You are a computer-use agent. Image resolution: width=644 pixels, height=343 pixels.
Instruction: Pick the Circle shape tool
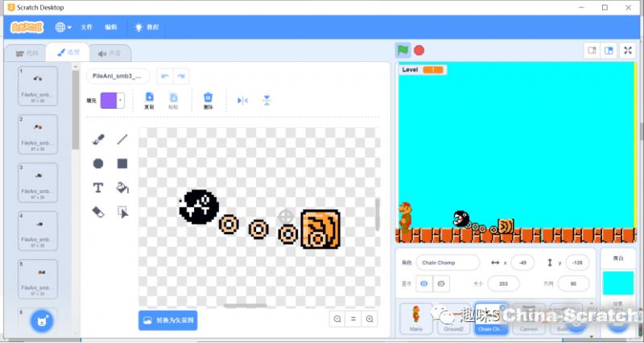98,163
